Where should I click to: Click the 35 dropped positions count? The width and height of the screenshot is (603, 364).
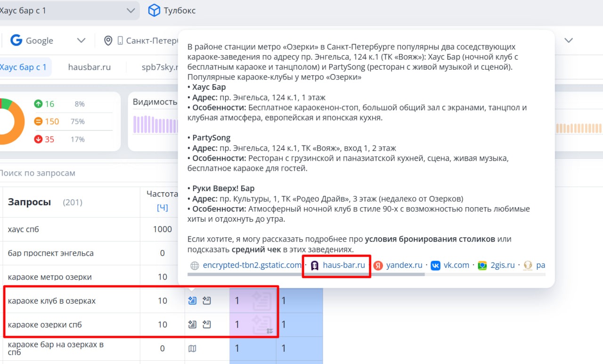coord(49,139)
